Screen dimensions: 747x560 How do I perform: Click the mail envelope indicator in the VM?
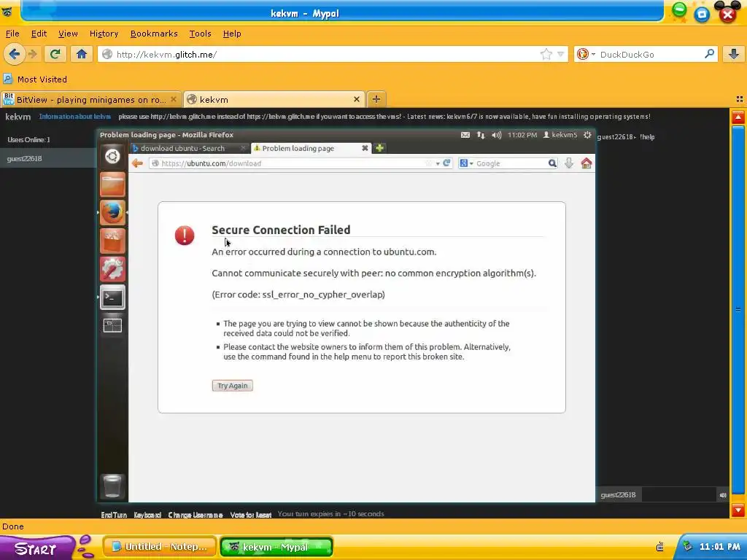click(x=465, y=135)
